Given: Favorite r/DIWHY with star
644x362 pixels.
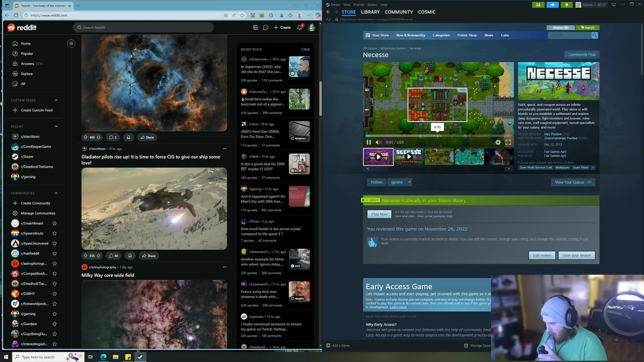Looking at the screenshot, I should tap(54, 294).
